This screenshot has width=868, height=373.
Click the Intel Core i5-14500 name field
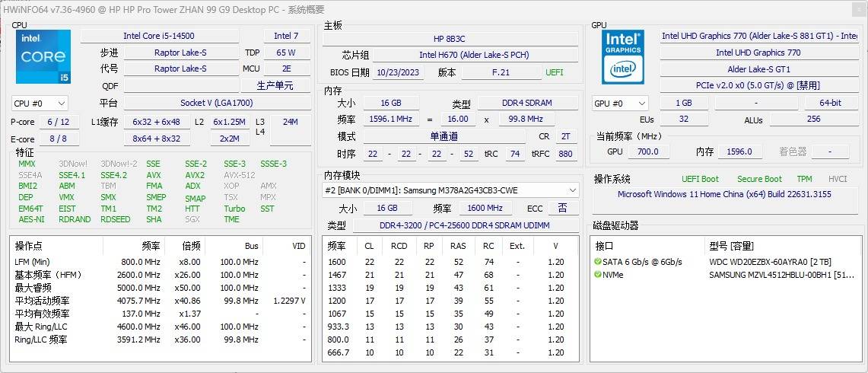click(x=159, y=36)
